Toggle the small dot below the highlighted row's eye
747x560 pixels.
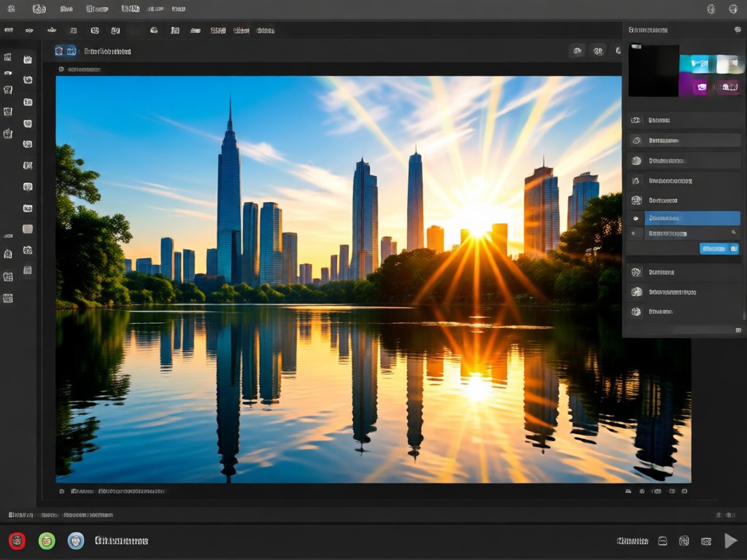pyautogui.click(x=633, y=233)
